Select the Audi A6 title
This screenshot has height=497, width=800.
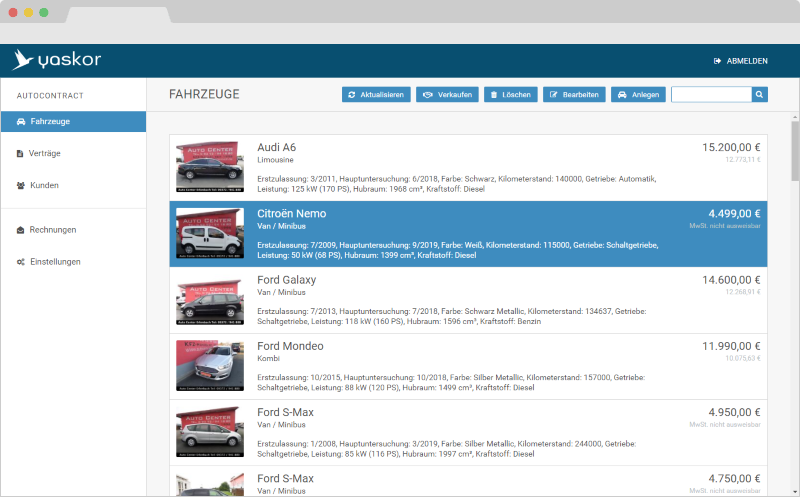(x=276, y=147)
